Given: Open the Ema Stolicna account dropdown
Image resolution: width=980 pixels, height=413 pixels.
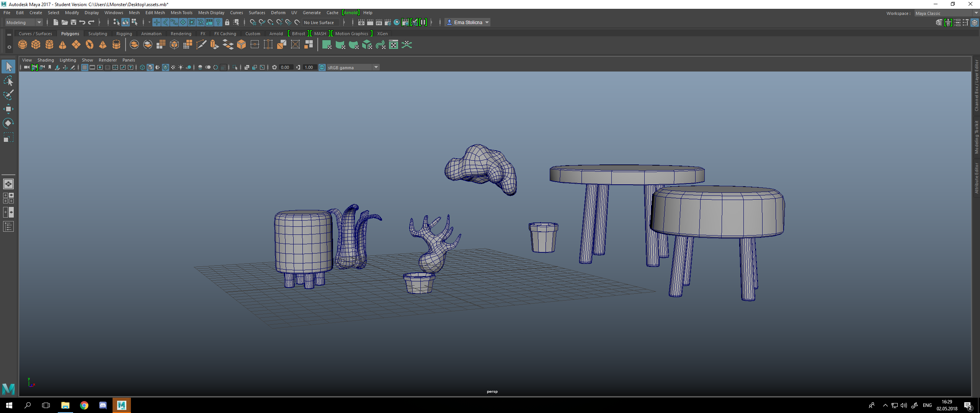Looking at the screenshot, I should 468,23.
